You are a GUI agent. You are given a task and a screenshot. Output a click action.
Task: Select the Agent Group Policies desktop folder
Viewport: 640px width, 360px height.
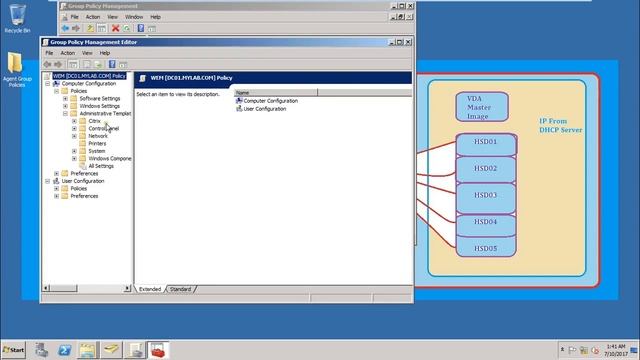pos(16,69)
